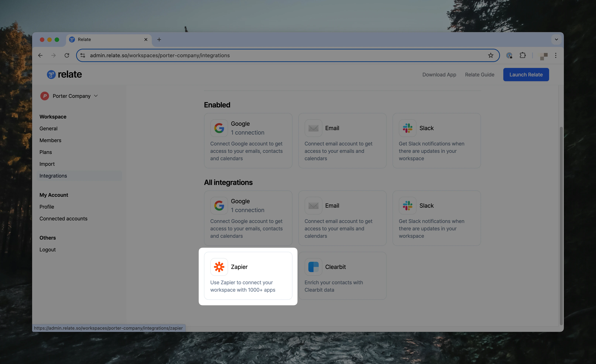Screen dimensions: 596x364
Task: Click Email envelope icon in Enabled section
Action: tap(313, 128)
